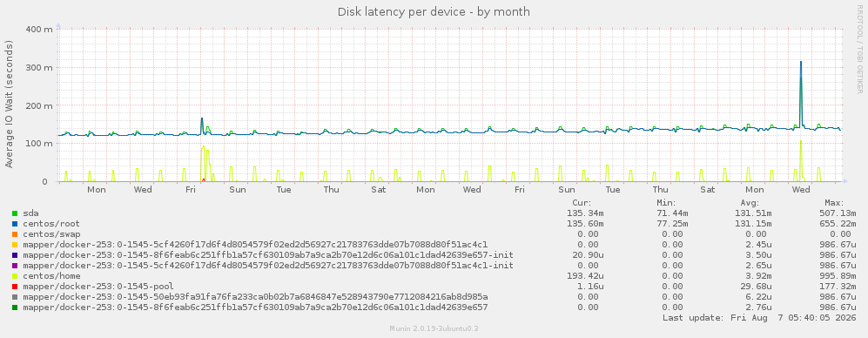The image size is (868, 338).
Task: Click pool average value '29.68u'
Action: pyautogui.click(x=757, y=287)
